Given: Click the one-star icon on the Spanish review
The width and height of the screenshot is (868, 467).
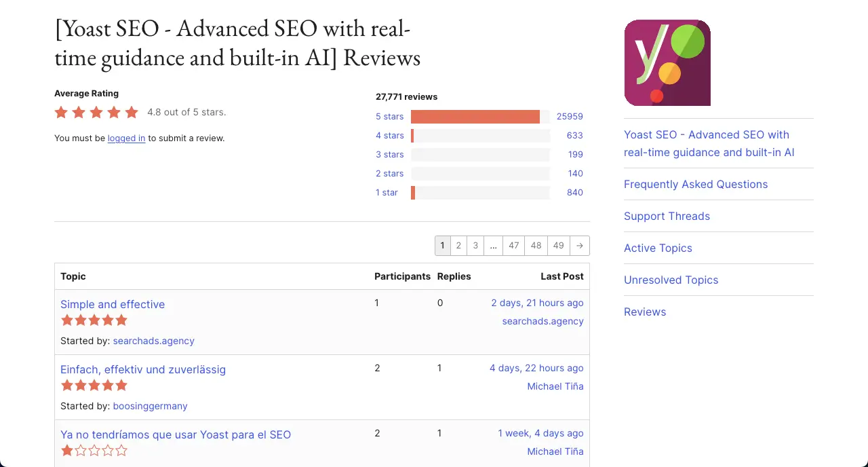Looking at the screenshot, I should click(x=66, y=450).
